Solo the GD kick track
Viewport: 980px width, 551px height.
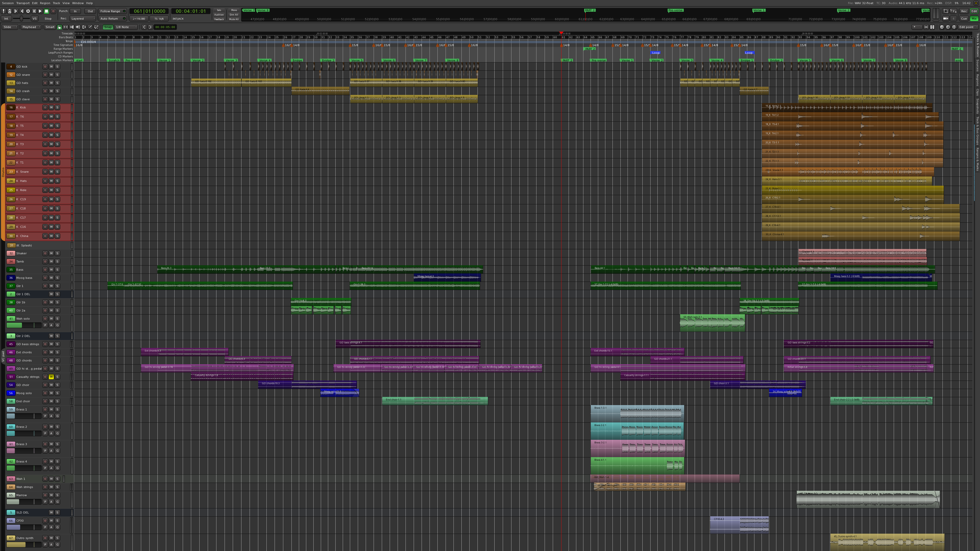coord(57,67)
